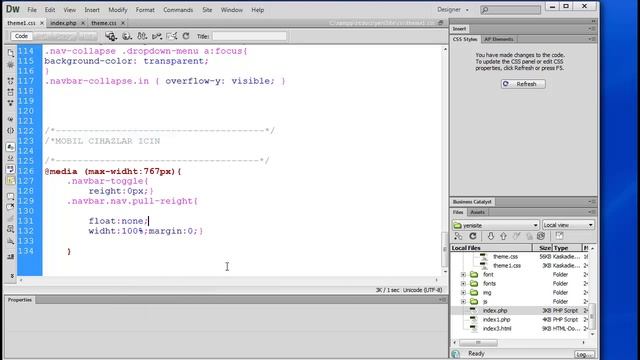Open the Help menu

[258, 10]
